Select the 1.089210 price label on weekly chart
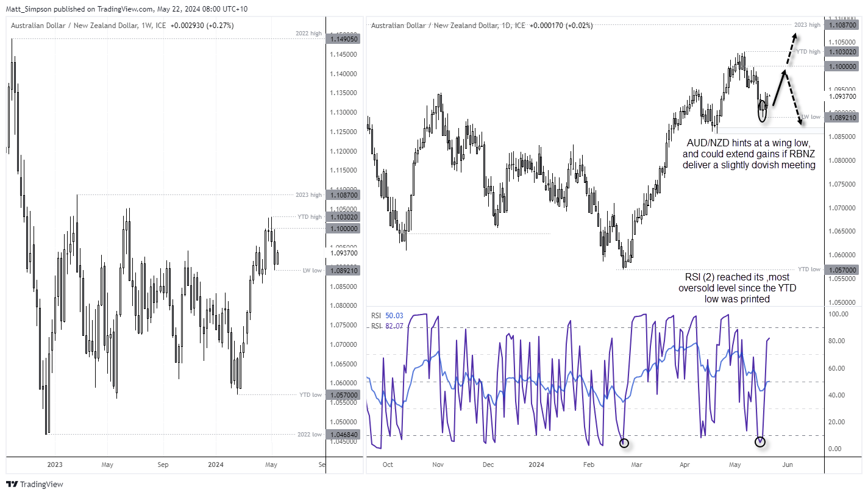 pos(344,271)
